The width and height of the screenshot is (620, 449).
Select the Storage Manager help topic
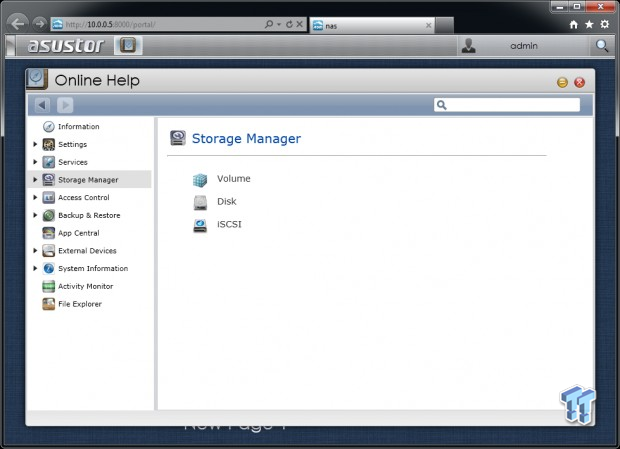click(88, 180)
